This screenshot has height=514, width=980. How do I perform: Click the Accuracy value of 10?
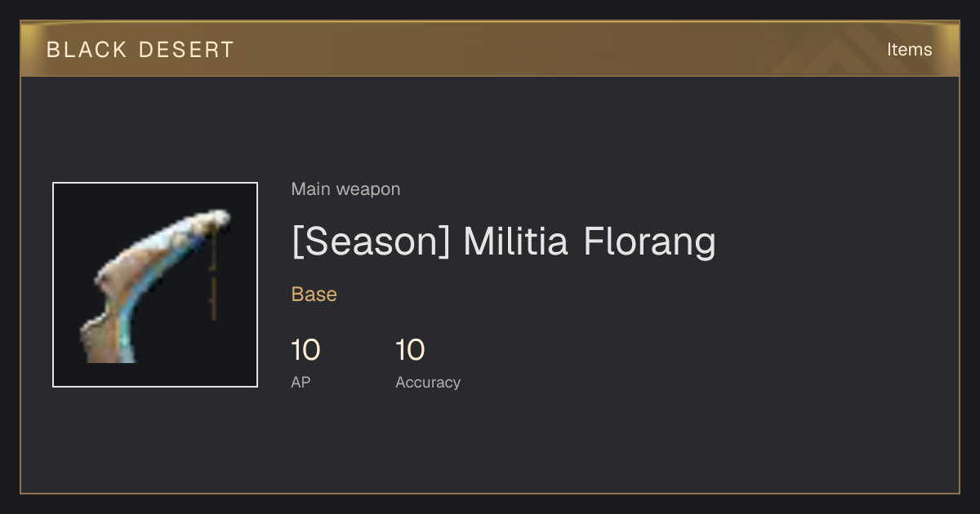[x=410, y=350]
